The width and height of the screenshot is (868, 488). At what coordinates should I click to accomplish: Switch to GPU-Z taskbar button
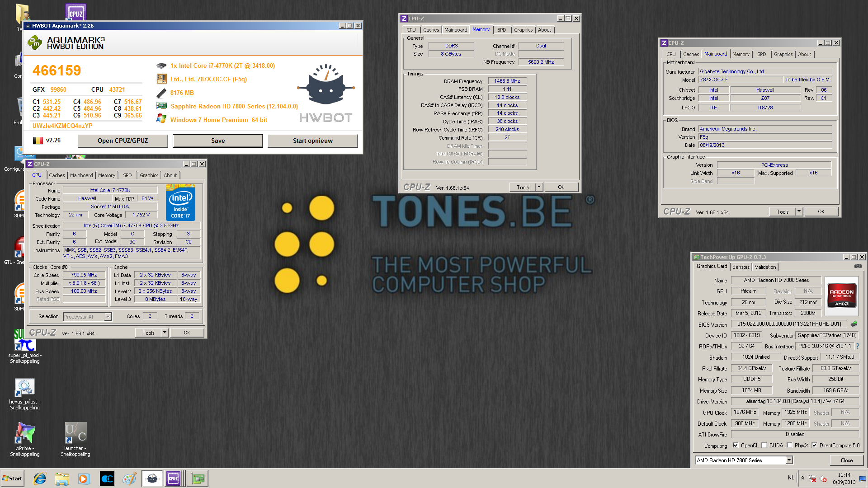(x=198, y=479)
